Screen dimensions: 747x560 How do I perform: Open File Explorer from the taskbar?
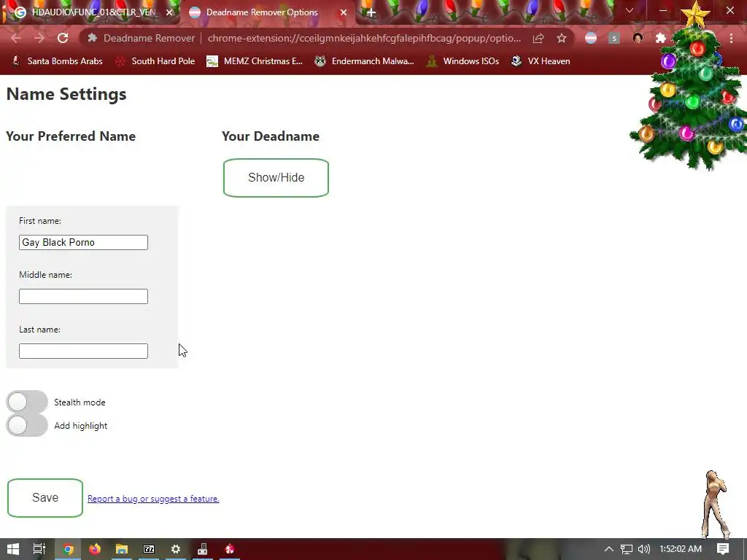click(x=122, y=549)
